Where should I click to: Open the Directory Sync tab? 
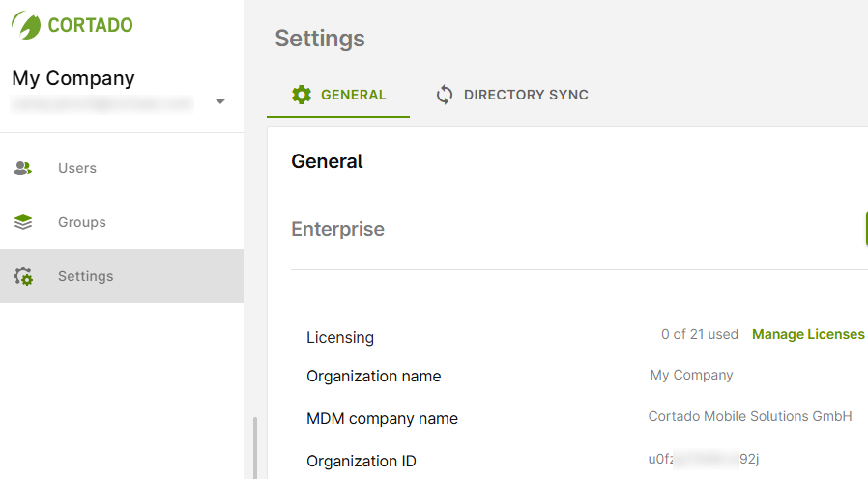pos(526,95)
